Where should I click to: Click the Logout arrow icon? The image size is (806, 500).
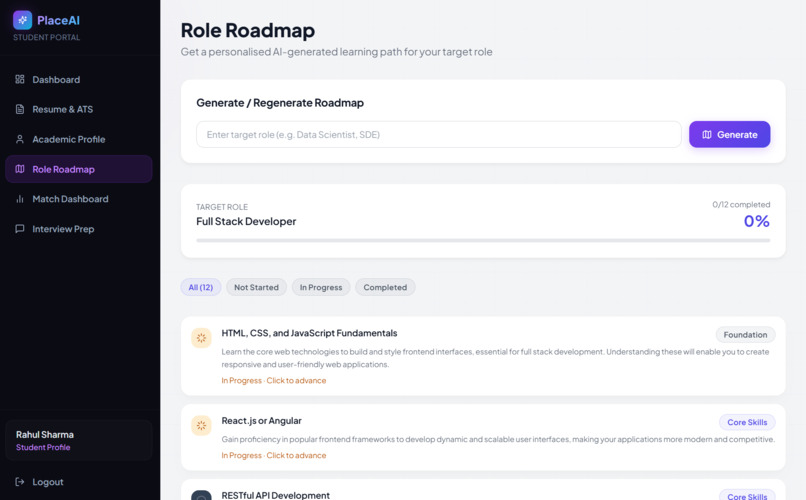(20, 482)
